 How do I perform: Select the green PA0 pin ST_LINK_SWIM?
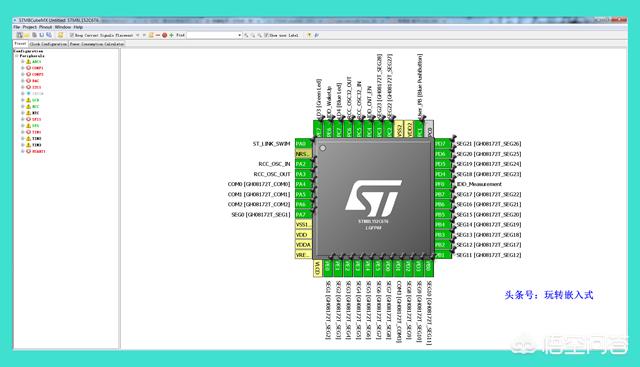[303, 144]
